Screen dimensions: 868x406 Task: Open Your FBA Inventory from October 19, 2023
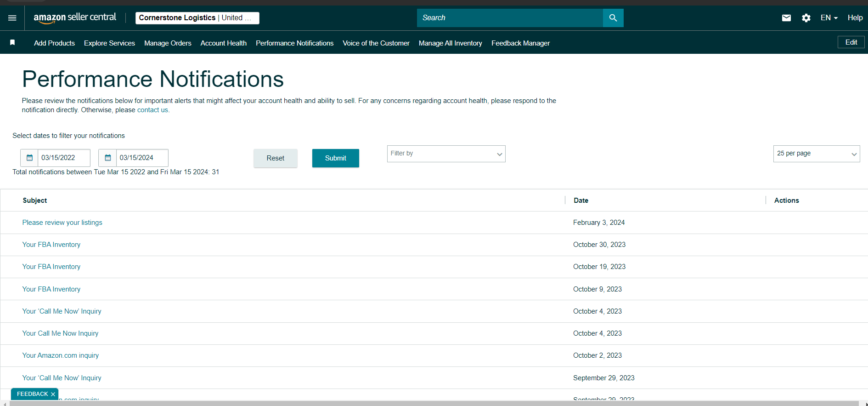(x=51, y=267)
